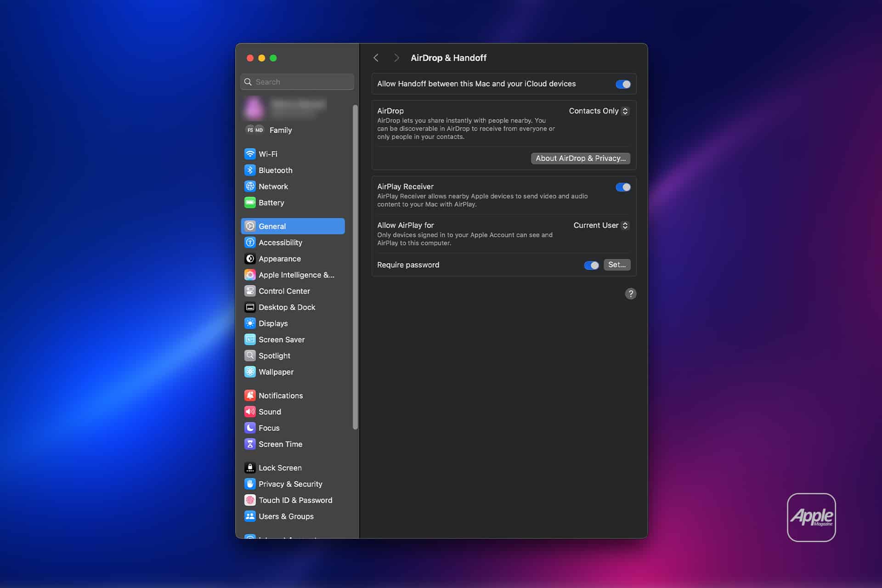
Task: Click the Wallpaper flower icon
Action: pos(250,372)
